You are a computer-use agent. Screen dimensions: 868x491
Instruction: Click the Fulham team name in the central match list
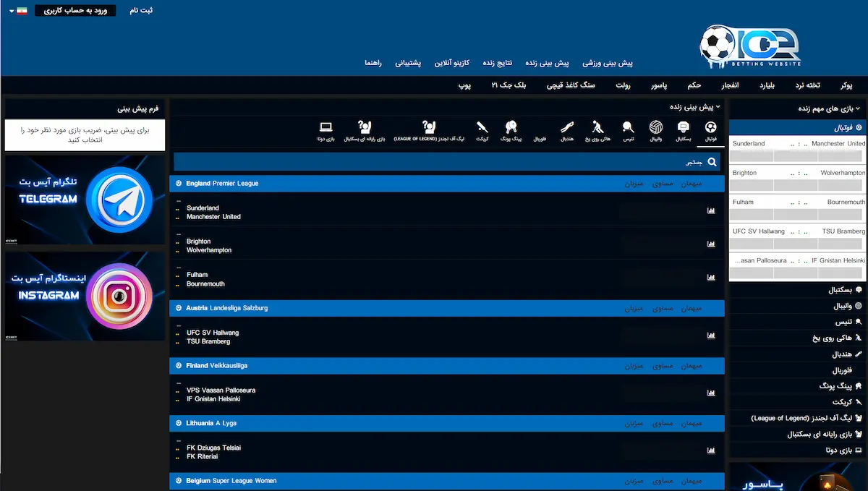[197, 275]
